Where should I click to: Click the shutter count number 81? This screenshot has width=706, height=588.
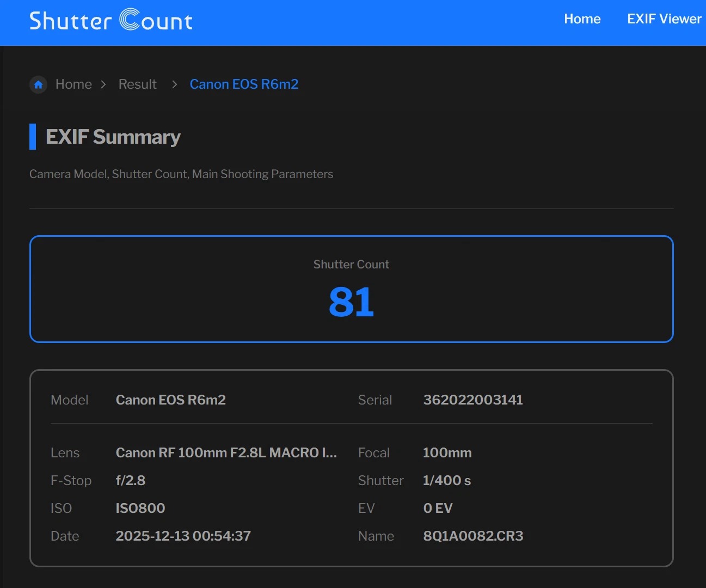351,302
